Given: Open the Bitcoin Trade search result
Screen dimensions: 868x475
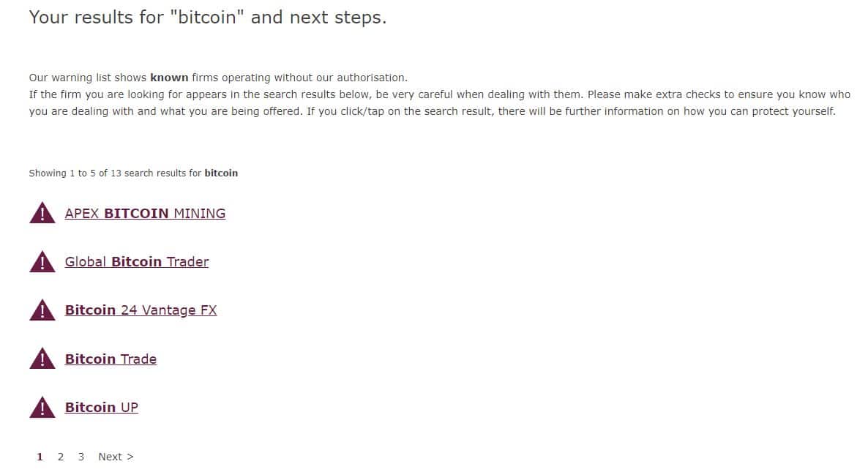Looking at the screenshot, I should tap(111, 359).
